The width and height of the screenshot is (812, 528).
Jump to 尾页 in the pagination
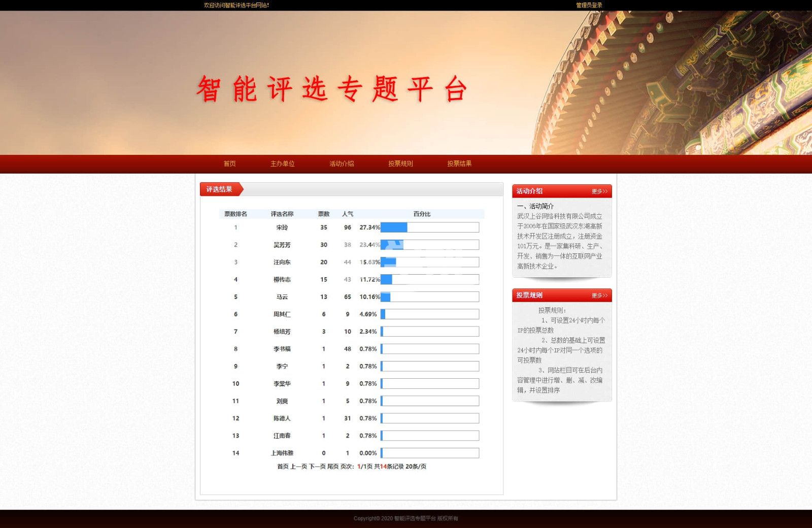tap(333, 467)
